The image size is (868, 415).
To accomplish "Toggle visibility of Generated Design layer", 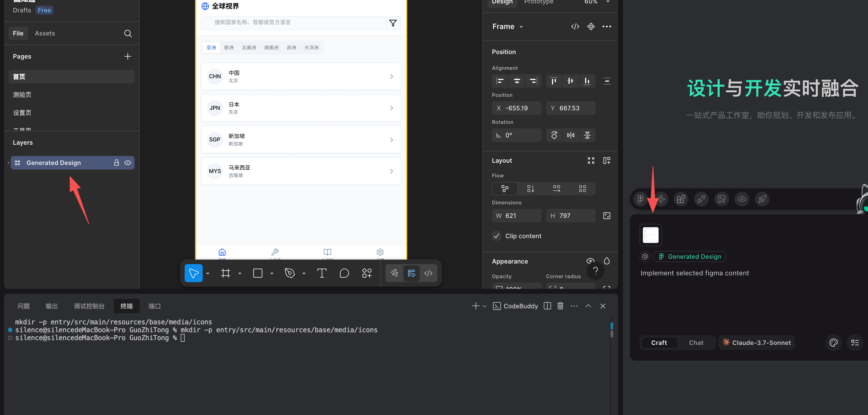I will click(128, 163).
